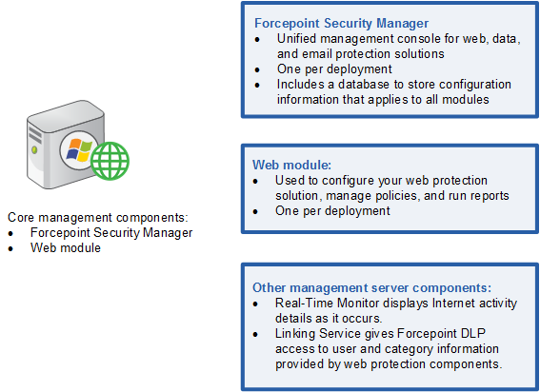Select the Forcepoint Security Manager heading
The height and width of the screenshot is (392, 540).
pos(341,23)
